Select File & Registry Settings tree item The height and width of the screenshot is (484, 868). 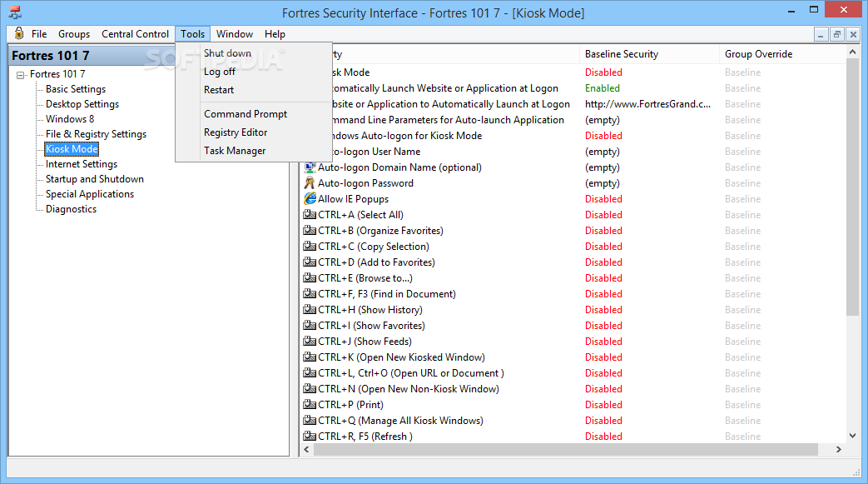[96, 133]
